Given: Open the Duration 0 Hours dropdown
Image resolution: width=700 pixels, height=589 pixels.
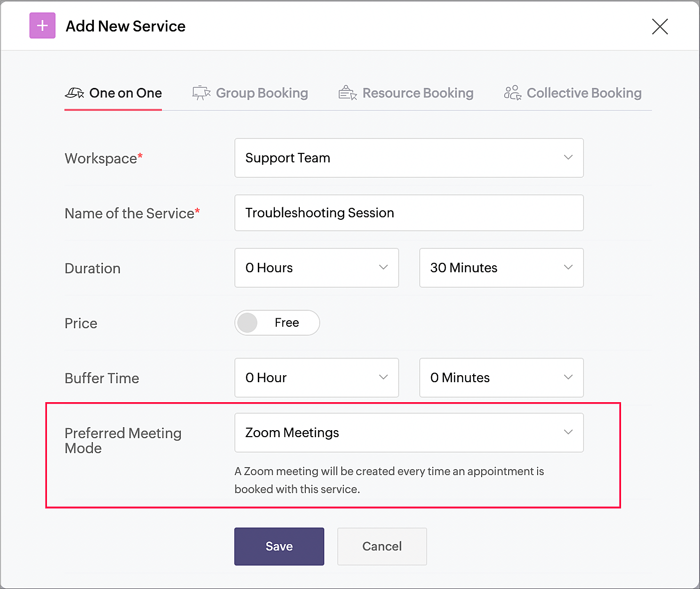Looking at the screenshot, I should tap(317, 268).
